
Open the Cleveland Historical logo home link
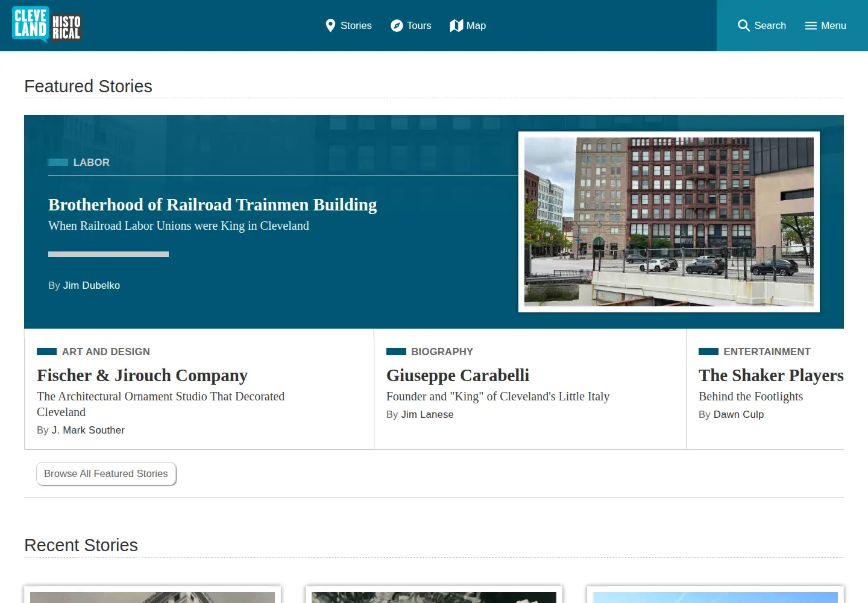click(x=47, y=25)
